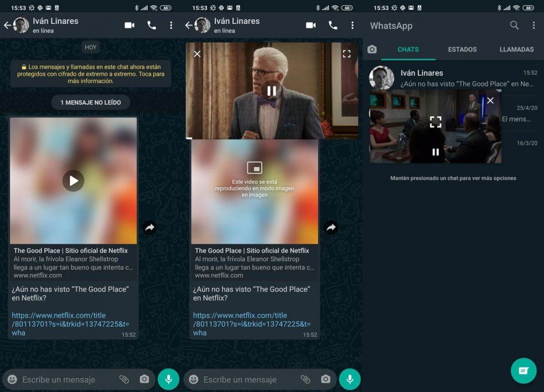Start video call in chat with unread banner
544x392 pixels.
[x=129, y=26]
